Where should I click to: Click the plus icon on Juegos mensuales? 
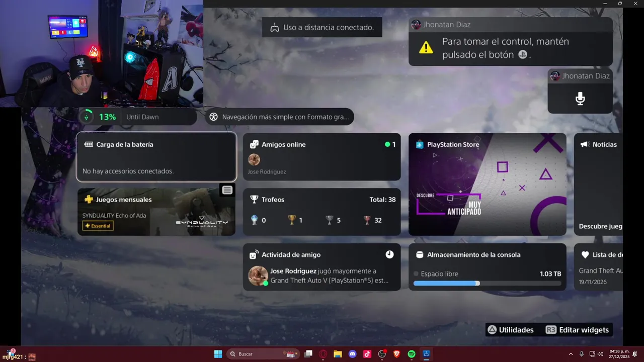[89, 200]
